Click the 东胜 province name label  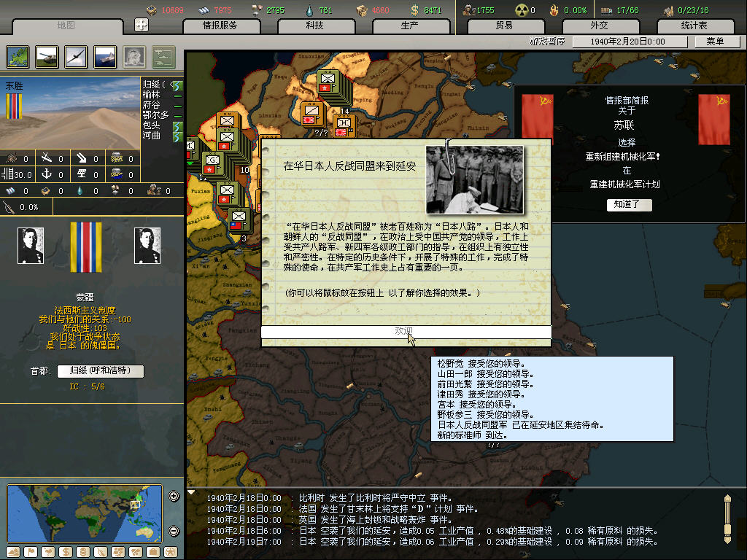(x=15, y=86)
